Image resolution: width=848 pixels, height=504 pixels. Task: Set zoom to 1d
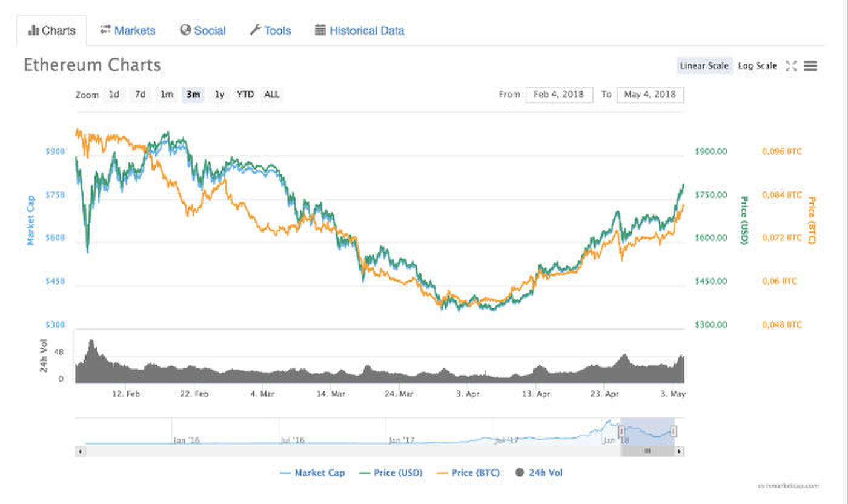coord(114,94)
